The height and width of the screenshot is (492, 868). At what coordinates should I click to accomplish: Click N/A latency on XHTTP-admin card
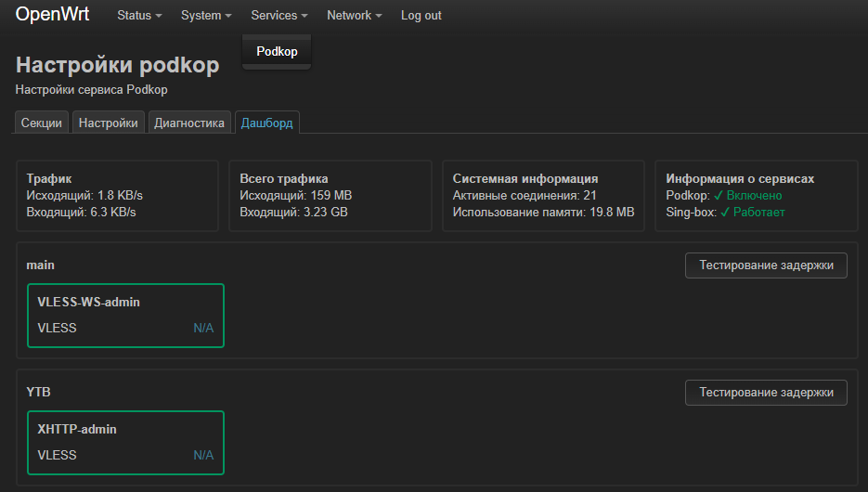click(203, 456)
